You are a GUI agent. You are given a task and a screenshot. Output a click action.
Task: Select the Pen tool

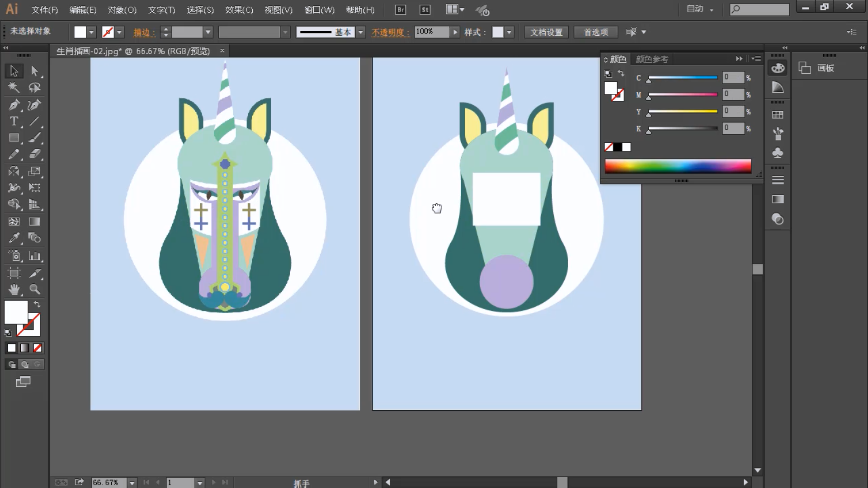click(14, 104)
